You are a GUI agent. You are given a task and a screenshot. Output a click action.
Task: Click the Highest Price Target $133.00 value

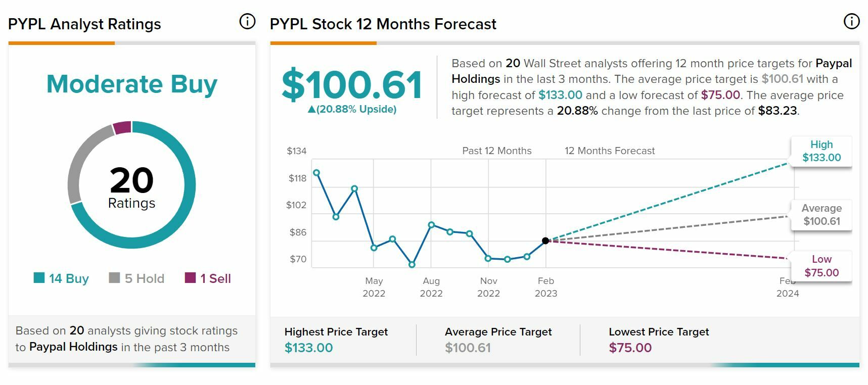[x=308, y=348]
